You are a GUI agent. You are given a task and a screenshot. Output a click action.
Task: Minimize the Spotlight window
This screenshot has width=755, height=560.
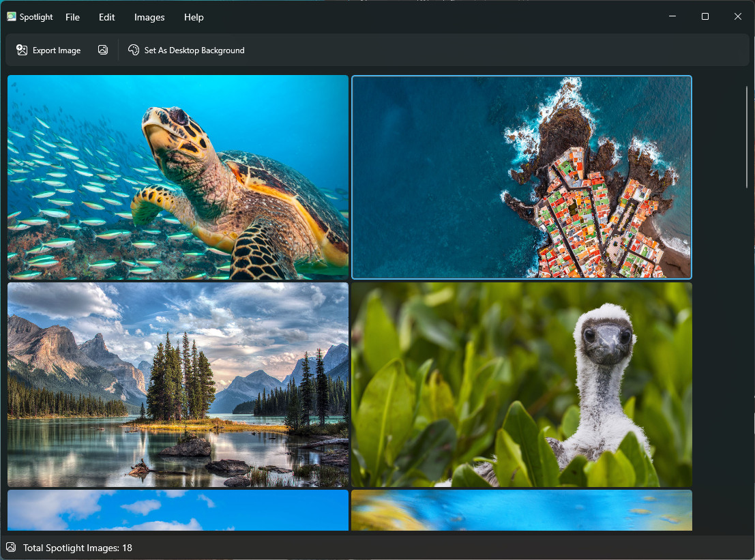[x=672, y=16]
